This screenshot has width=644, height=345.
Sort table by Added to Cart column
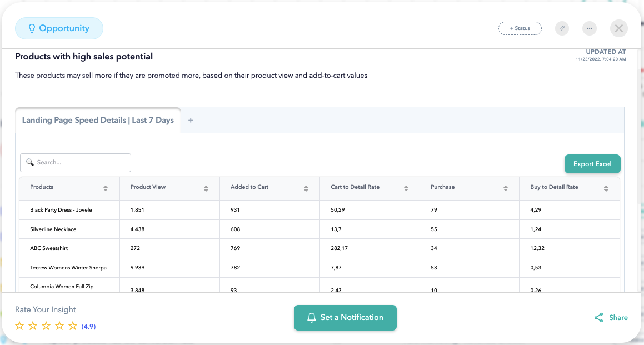tap(306, 188)
